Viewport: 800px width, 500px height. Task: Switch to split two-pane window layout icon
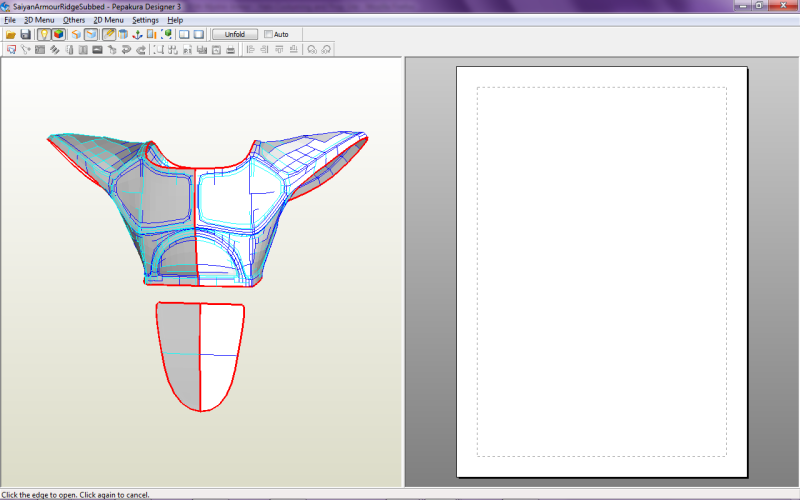[x=184, y=35]
